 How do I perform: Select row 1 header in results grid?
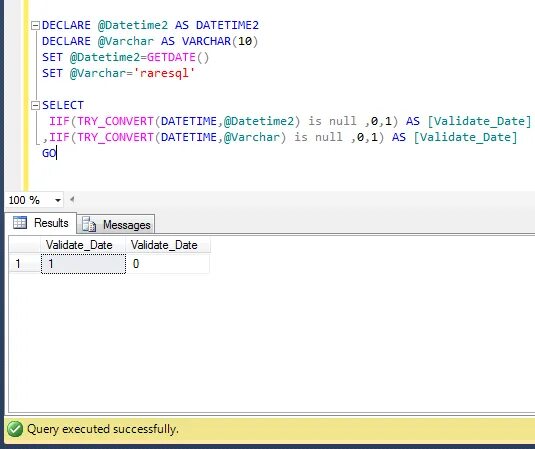coord(25,264)
